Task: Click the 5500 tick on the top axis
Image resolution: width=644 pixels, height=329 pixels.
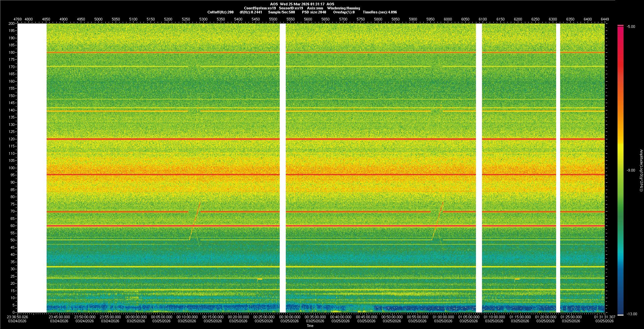Action: tap(273, 19)
